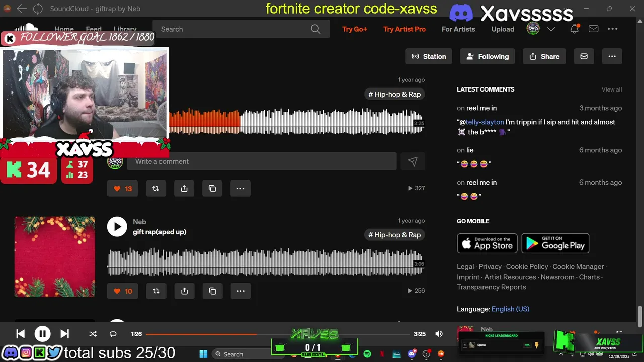Filter by first track's Hip-hop & Rap tag

[394, 94]
